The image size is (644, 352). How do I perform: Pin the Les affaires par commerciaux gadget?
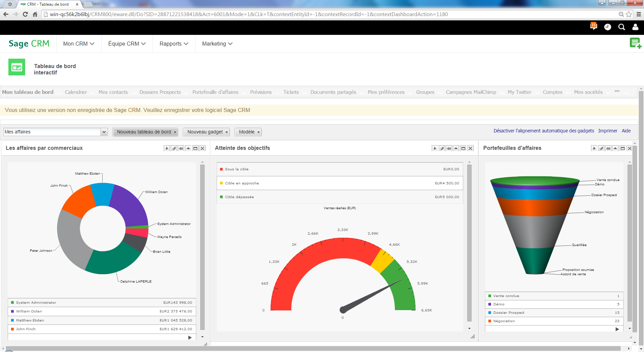pos(181,148)
